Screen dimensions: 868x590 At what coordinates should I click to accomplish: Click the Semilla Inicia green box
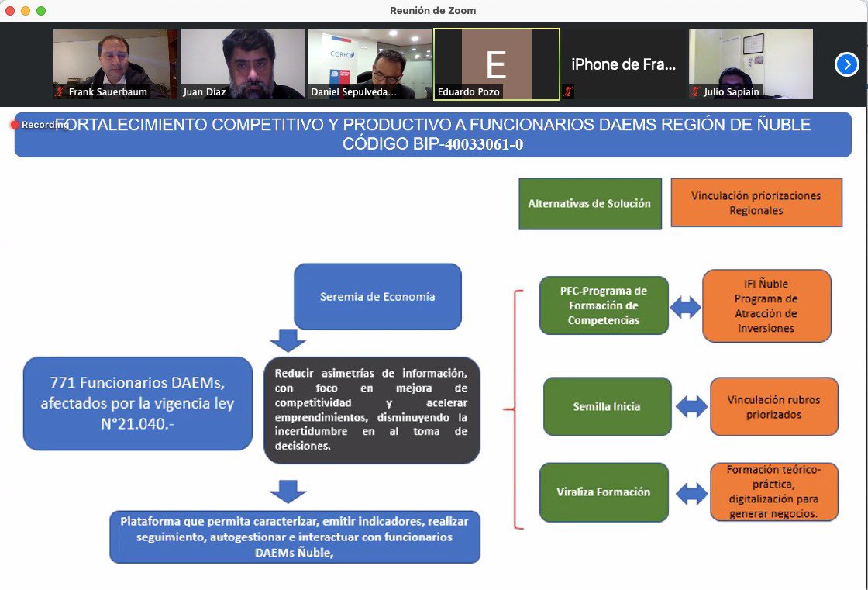(x=608, y=406)
